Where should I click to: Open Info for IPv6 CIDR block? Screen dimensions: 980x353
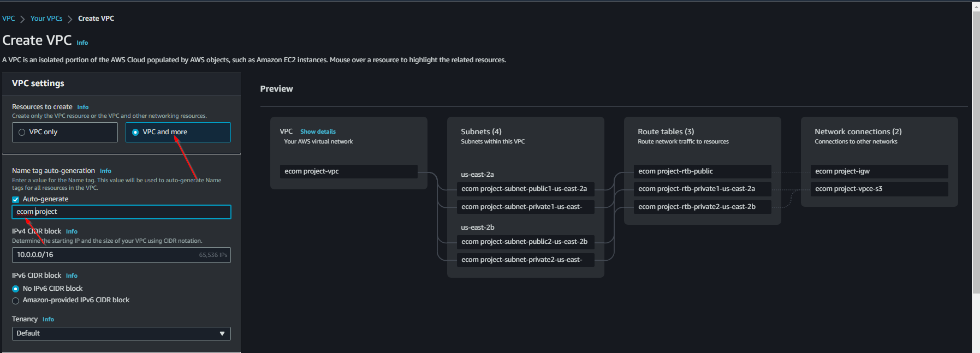(x=72, y=276)
